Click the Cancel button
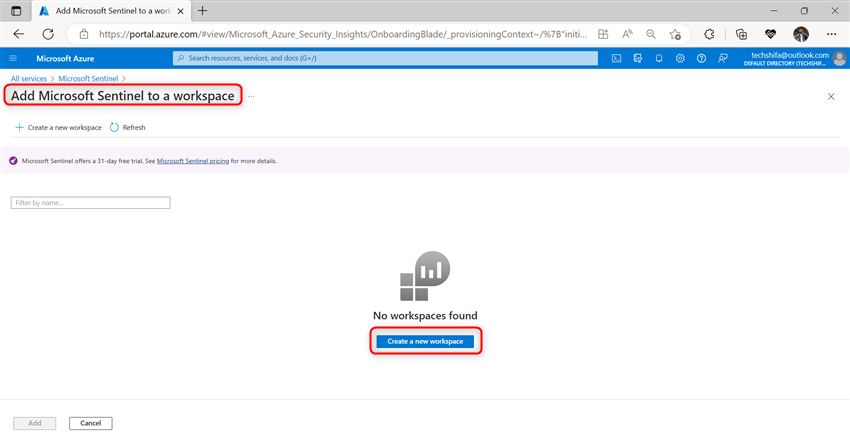This screenshot has height=446, width=850. [x=91, y=423]
